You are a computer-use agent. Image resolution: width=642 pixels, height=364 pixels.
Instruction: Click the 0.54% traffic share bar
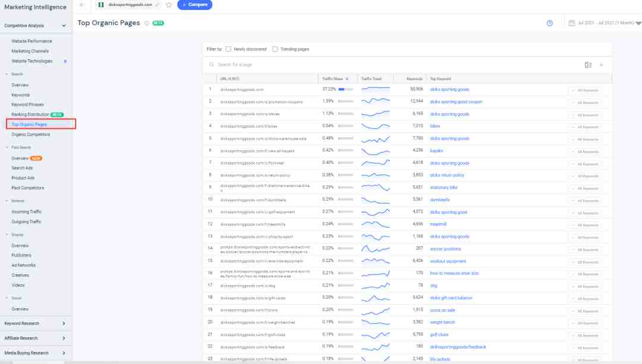(345, 126)
